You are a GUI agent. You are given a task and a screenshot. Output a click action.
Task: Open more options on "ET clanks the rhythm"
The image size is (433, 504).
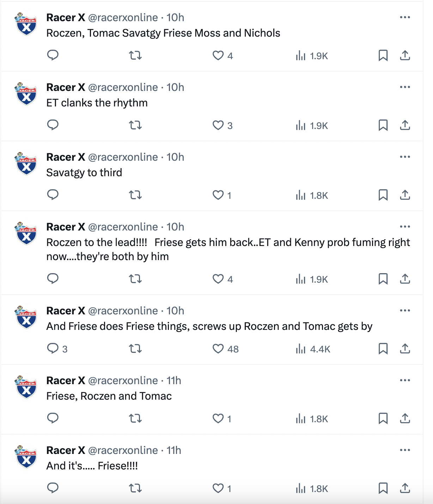(405, 87)
